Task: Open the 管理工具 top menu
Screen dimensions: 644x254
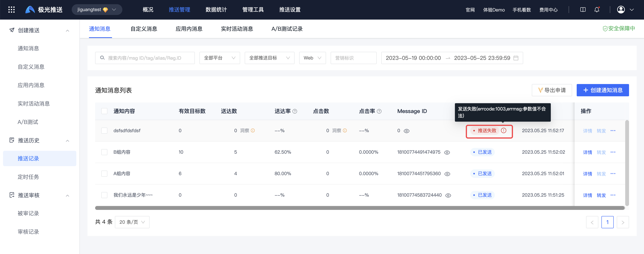Action: click(x=253, y=10)
